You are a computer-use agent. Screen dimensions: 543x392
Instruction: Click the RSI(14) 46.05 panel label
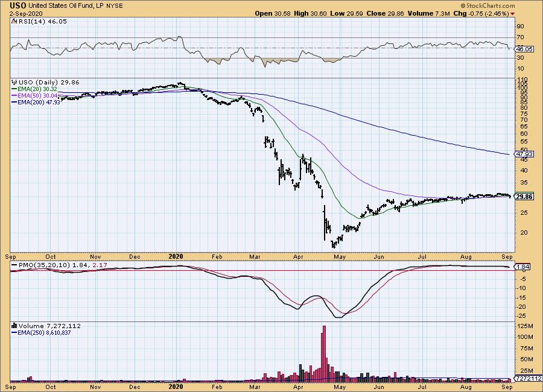[x=42, y=22]
